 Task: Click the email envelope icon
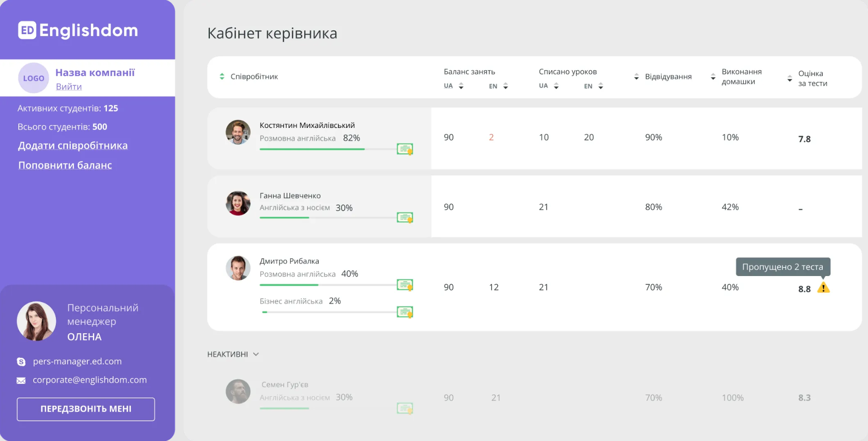click(x=21, y=380)
